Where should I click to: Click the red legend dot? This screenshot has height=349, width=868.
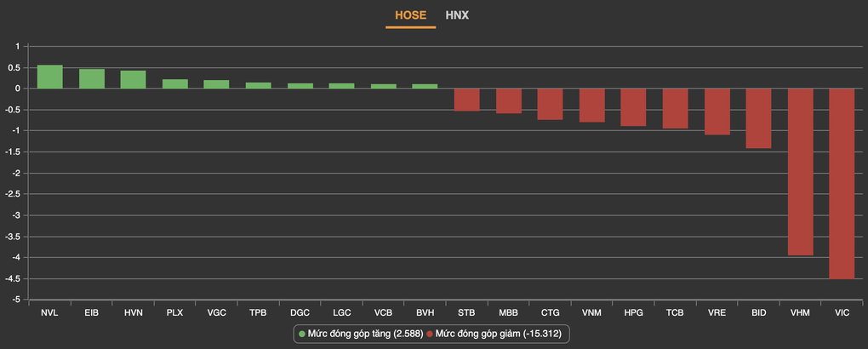click(x=430, y=335)
